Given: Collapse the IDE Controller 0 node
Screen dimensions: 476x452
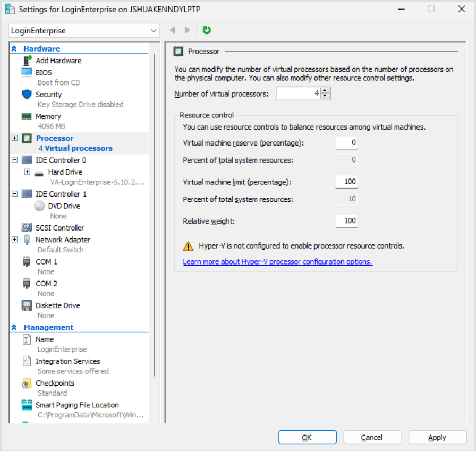Looking at the screenshot, I should [x=14, y=160].
